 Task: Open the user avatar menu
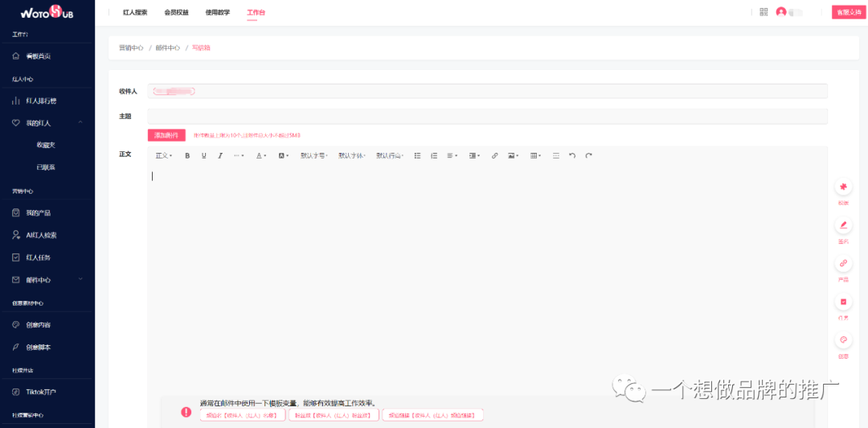(x=781, y=12)
